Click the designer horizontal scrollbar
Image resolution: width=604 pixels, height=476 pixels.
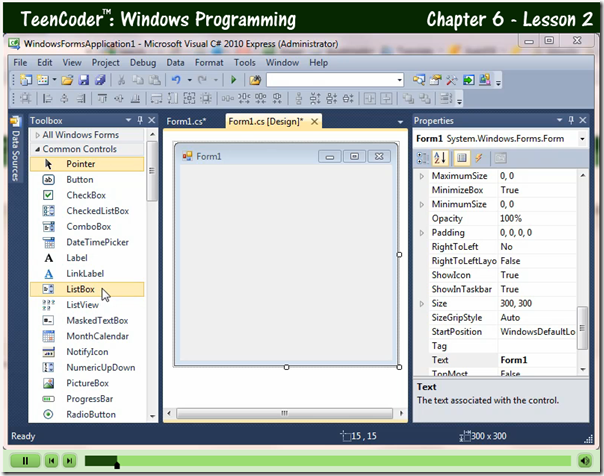pyautogui.click(x=285, y=413)
